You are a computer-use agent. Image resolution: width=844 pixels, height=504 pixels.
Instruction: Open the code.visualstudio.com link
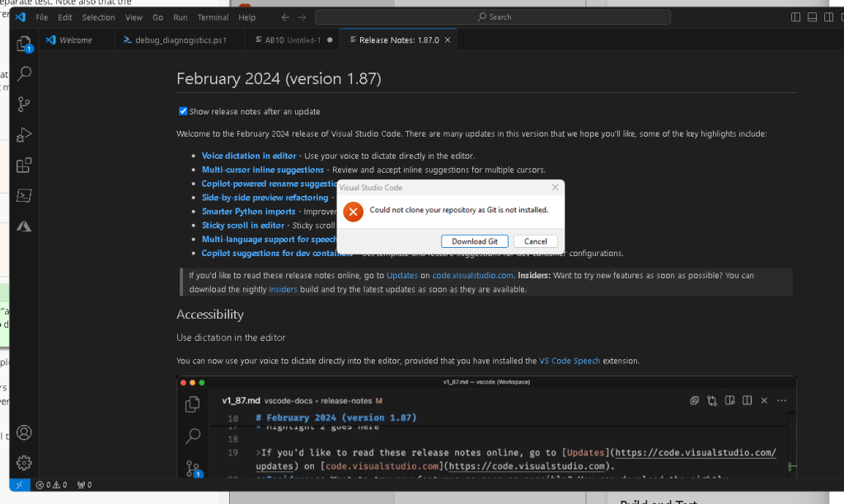pos(472,275)
